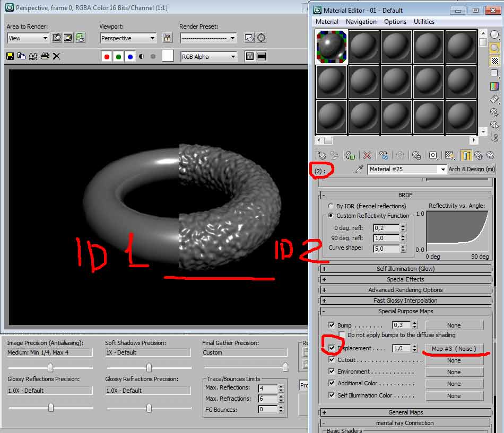Click the Bump map None button
The height and width of the screenshot is (433, 504).
454,325
